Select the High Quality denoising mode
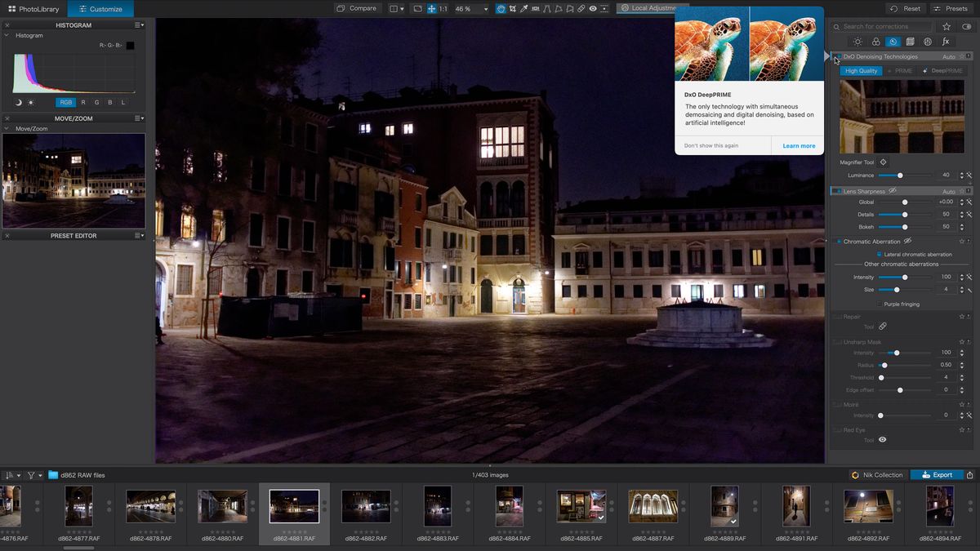 click(861, 71)
